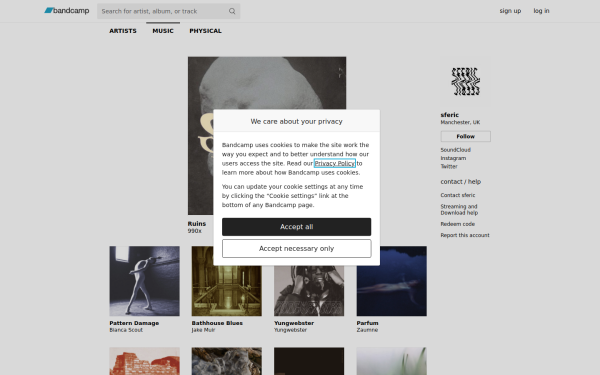Select the MUSIC tab
Image resolution: width=600 pixels, height=375 pixels.
pos(163,31)
